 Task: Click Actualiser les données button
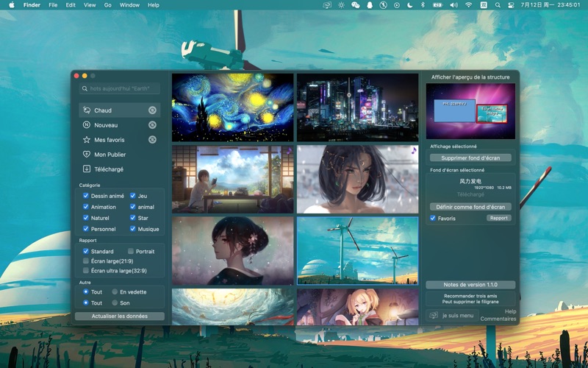click(120, 316)
